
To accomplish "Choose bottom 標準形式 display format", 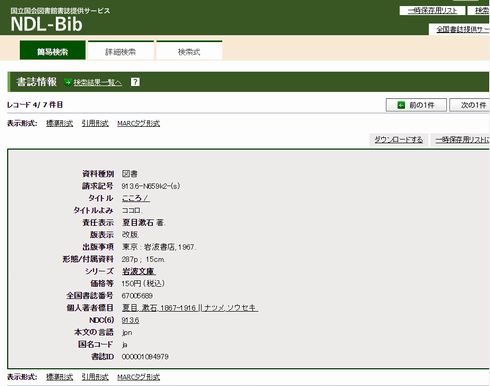I will click(59, 377).
